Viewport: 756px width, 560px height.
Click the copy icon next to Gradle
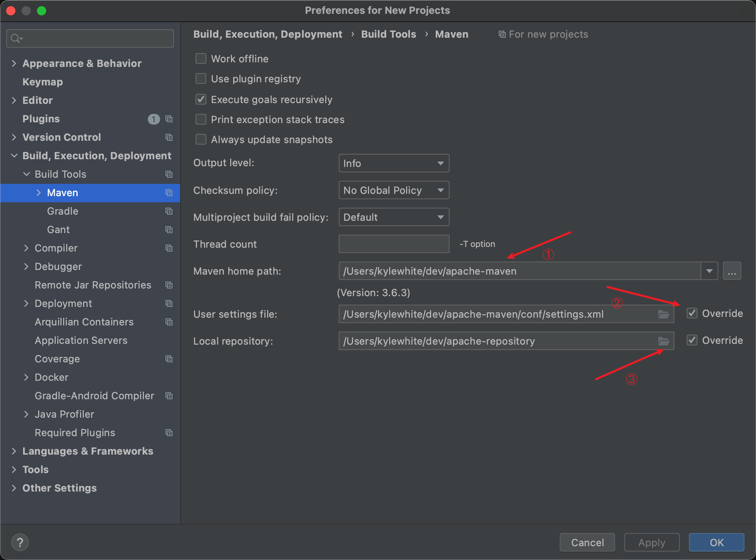click(x=169, y=211)
